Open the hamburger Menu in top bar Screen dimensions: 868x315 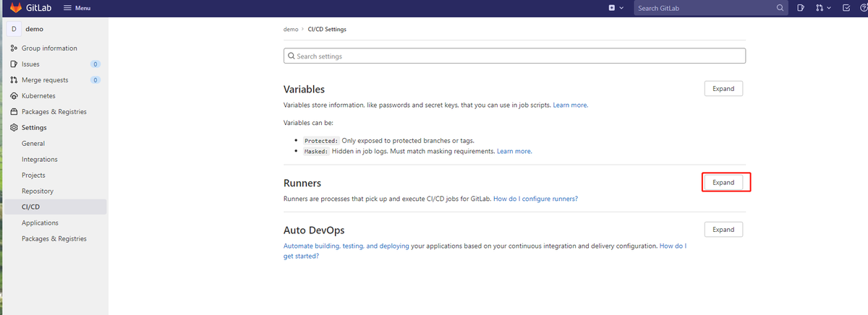click(x=77, y=8)
